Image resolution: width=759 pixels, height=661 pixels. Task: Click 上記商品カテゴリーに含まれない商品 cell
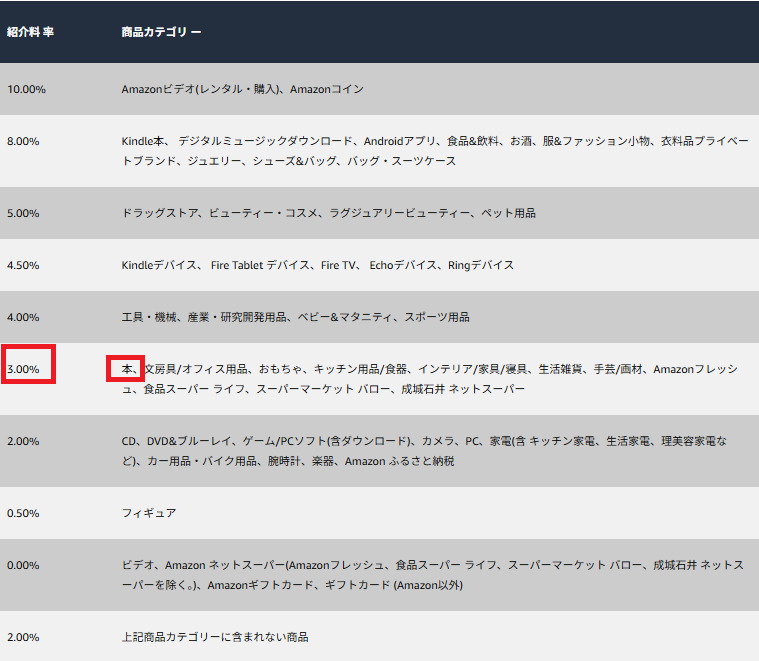(x=215, y=637)
